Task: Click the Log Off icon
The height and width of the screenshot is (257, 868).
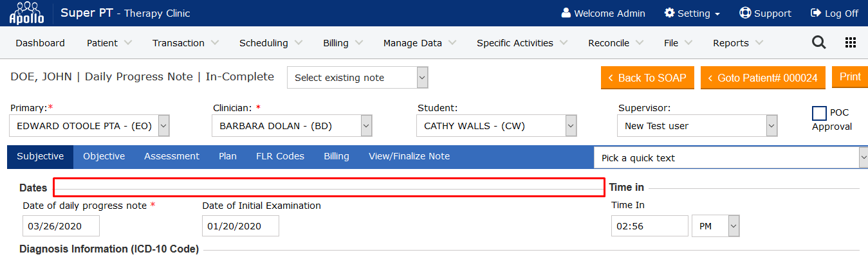Action: (x=816, y=13)
